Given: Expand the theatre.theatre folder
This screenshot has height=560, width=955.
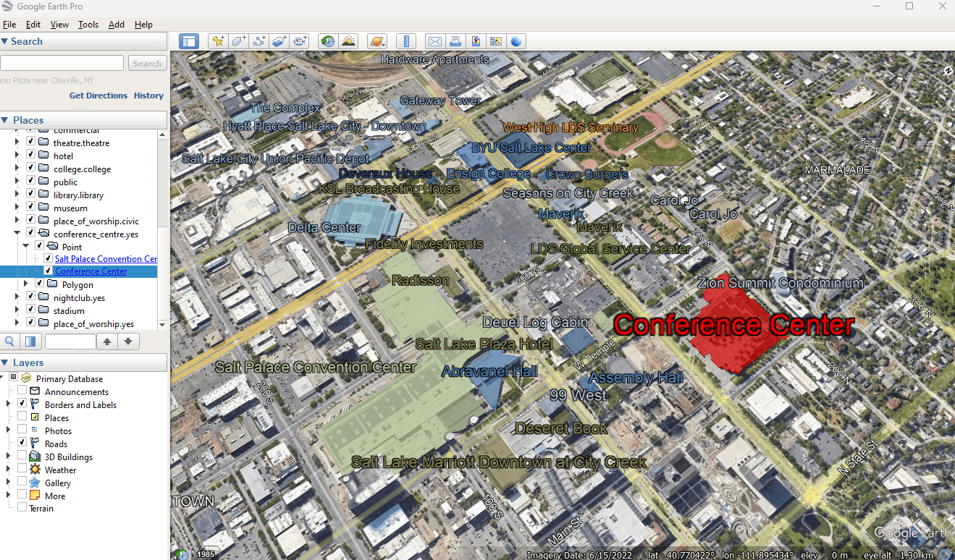Looking at the screenshot, I should (17, 143).
